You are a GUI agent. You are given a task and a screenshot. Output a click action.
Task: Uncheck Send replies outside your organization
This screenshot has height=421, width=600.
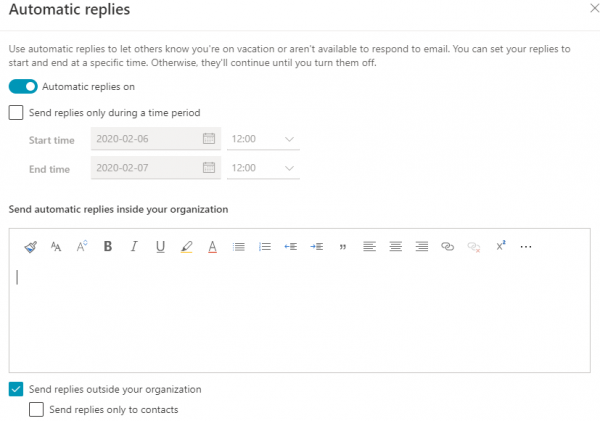tap(16, 389)
